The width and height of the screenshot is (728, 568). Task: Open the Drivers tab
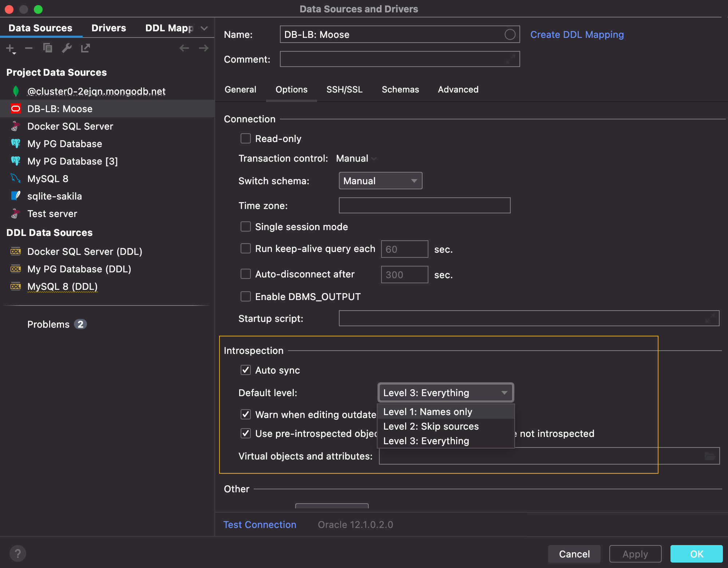click(108, 28)
